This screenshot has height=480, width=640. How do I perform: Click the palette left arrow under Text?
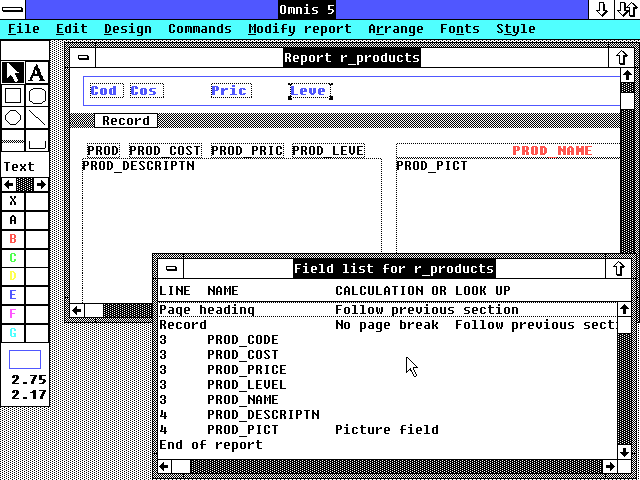coord(8,184)
